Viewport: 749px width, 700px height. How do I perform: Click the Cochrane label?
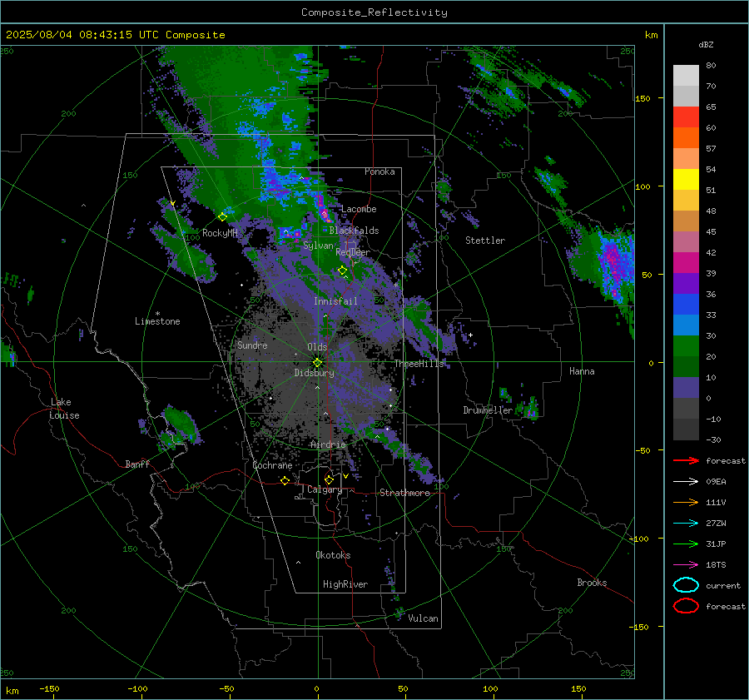pos(272,465)
